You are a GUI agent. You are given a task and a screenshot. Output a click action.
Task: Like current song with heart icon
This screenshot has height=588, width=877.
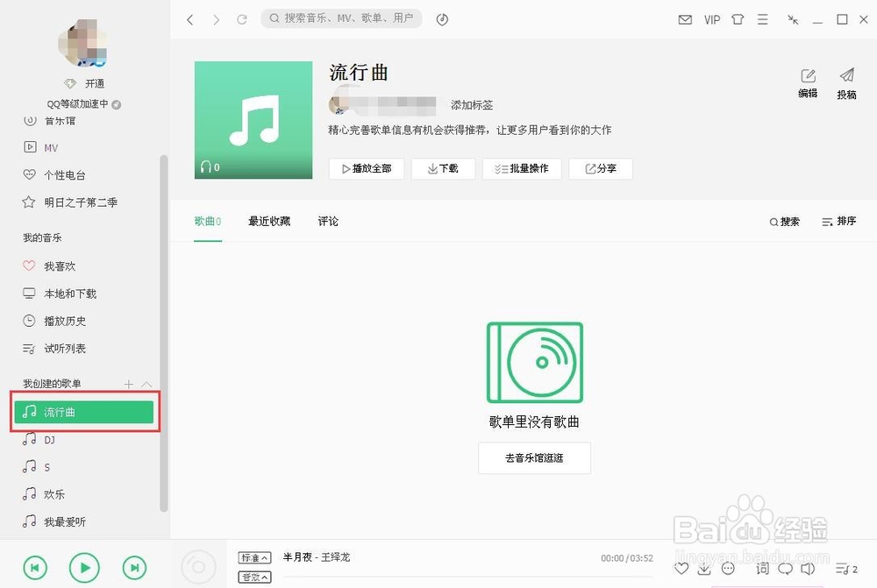(681, 569)
